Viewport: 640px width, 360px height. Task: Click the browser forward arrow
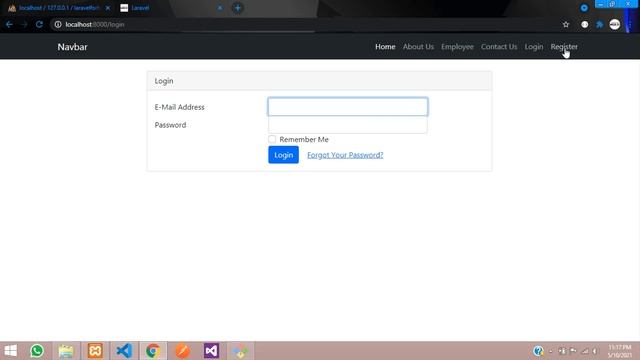tap(24, 24)
